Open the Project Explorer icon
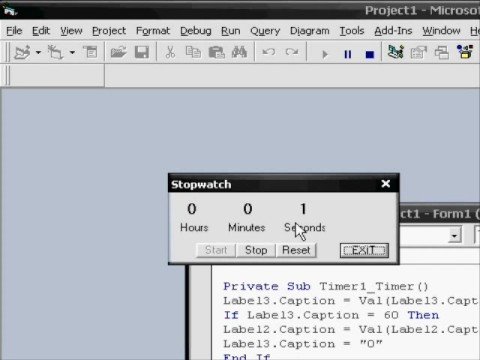The height and width of the screenshot is (360, 480). [396, 52]
